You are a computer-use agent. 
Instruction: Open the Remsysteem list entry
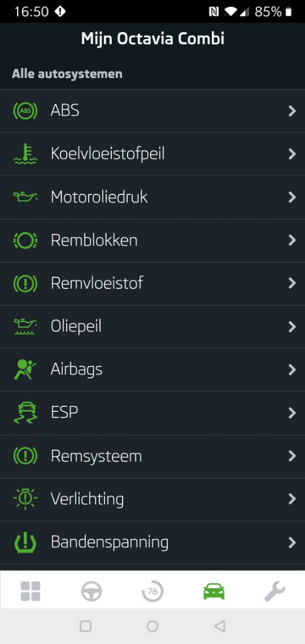click(x=152, y=457)
